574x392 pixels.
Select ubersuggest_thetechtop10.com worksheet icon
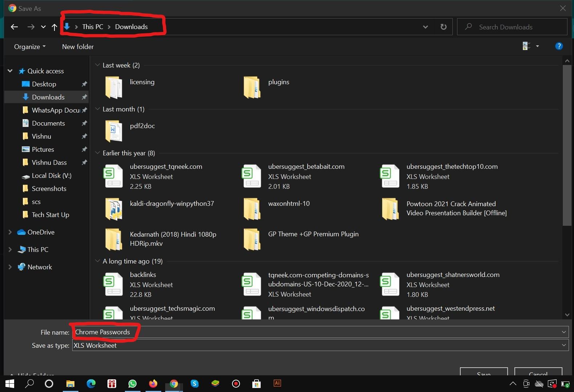coord(390,176)
